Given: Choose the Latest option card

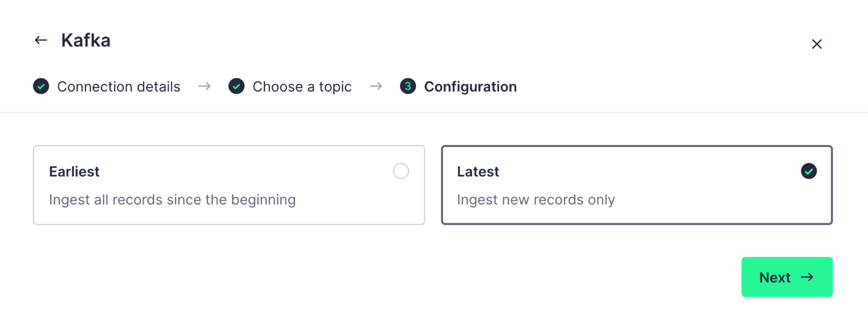Looking at the screenshot, I should [637, 185].
